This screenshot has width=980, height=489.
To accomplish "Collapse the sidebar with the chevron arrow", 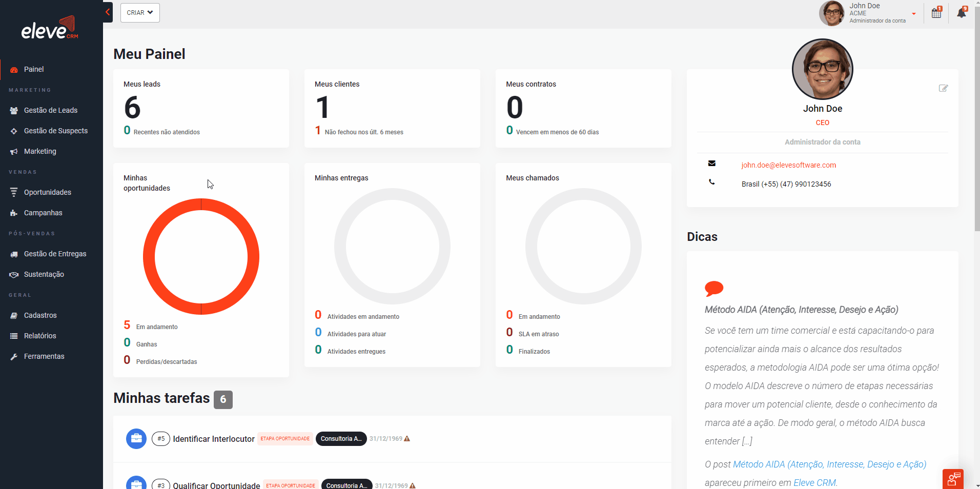I will 107,11.
